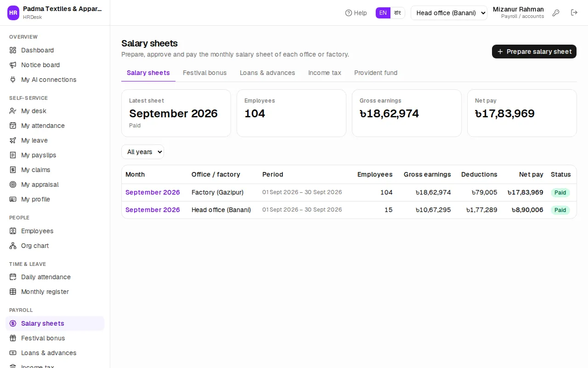Click the My profile ID card icon
Image resolution: width=588 pixels, height=368 pixels.
point(13,199)
